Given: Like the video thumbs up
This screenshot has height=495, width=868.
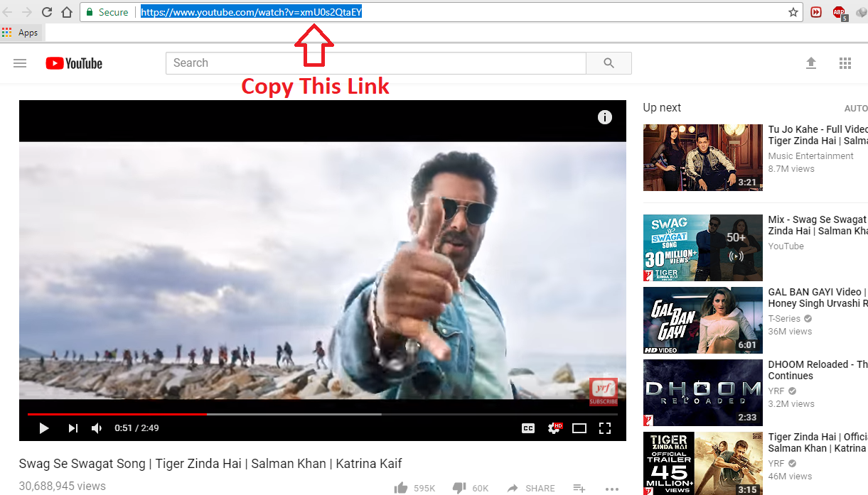Looking at the screenshot, I should click(x=401, y=488).
